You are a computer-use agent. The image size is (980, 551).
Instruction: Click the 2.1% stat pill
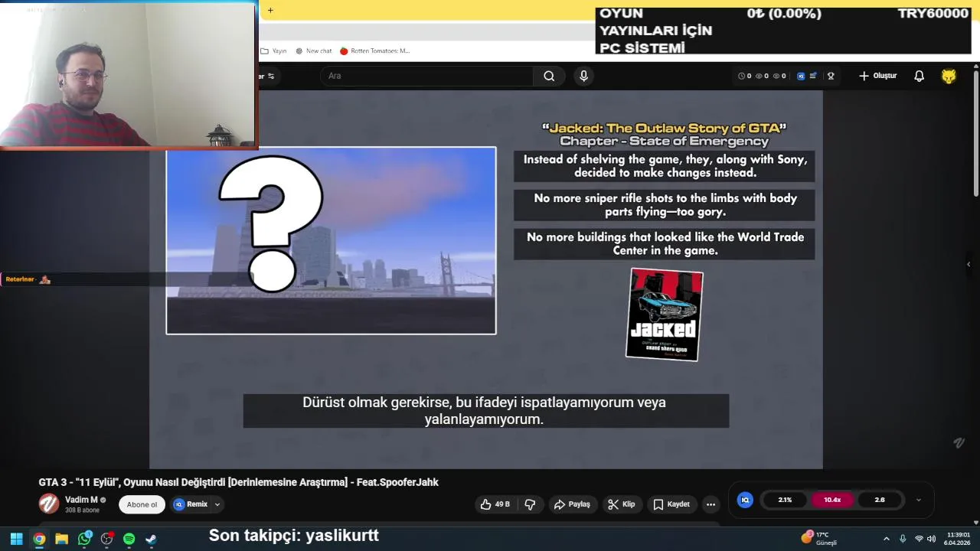tap(785, 500)
